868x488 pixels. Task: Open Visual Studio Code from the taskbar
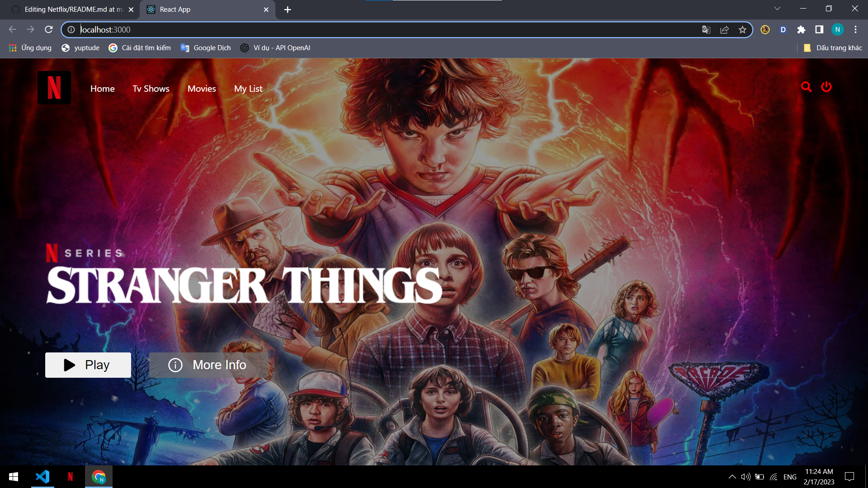click(x=42, y=477)
